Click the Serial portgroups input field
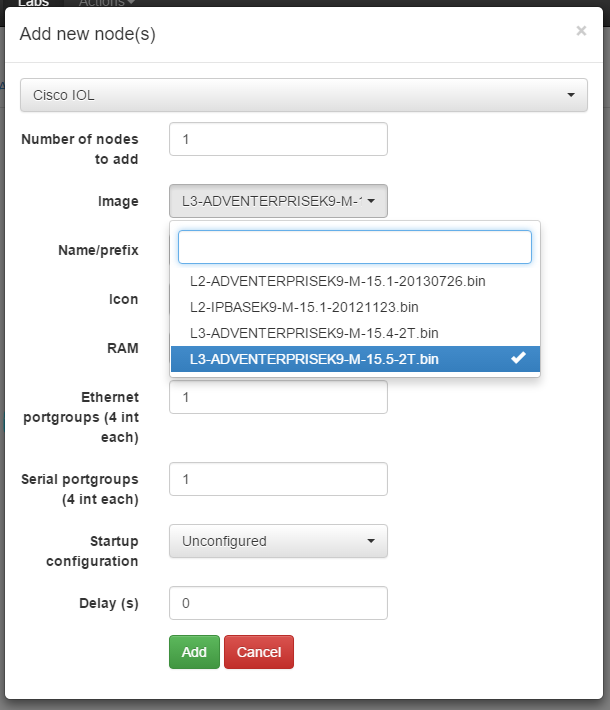 pos(279,479)
